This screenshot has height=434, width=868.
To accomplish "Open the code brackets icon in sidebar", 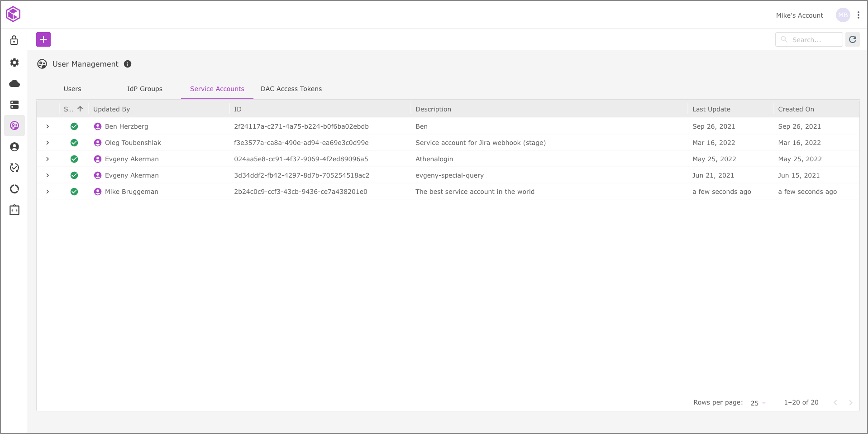I will (14, 210).
